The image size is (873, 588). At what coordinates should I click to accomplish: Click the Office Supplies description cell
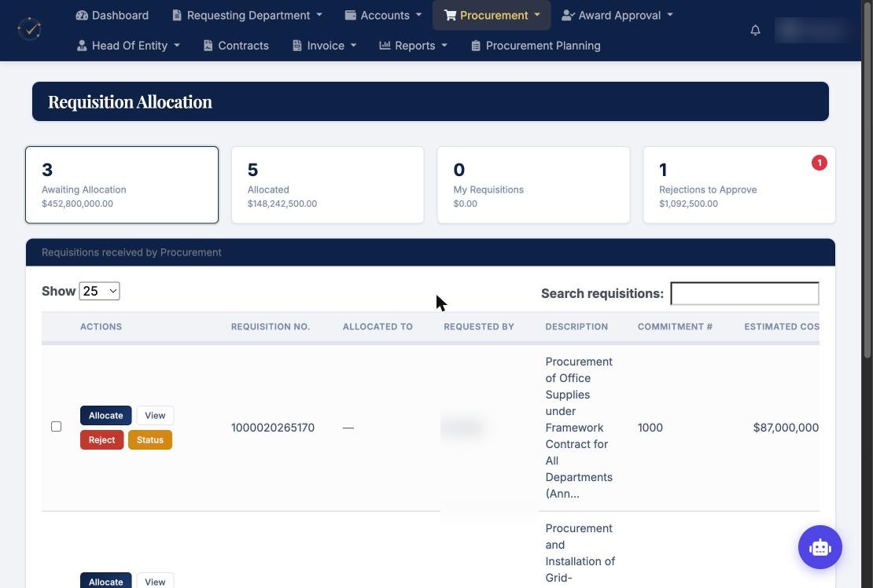click(579, 428)
